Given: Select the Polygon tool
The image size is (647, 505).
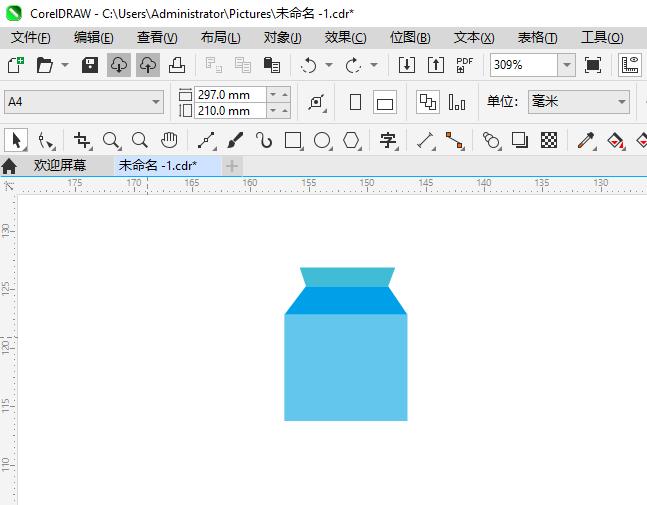Looking at the screenshot, I should 351,140.
